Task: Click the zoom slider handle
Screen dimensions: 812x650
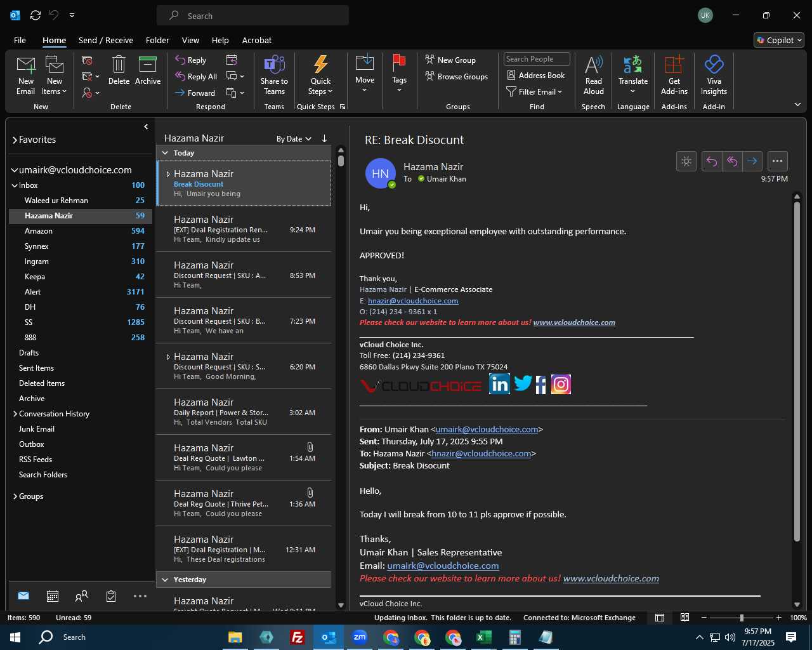Action: click(742, 618)
